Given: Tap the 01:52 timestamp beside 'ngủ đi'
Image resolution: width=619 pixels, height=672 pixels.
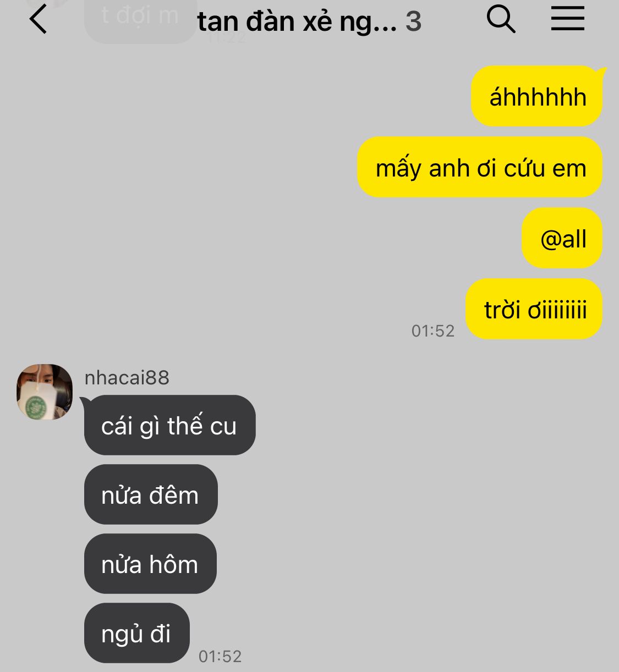Looking at the screenshot, I should tap(220, 656).
